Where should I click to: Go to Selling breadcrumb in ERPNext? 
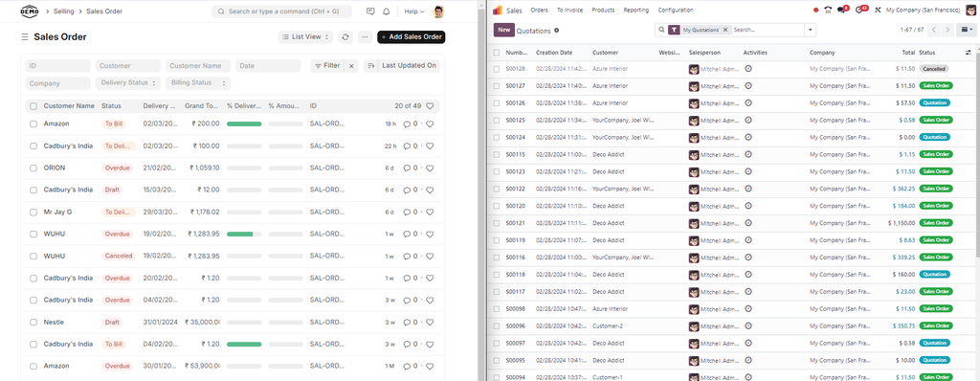[x=63, y=11]
